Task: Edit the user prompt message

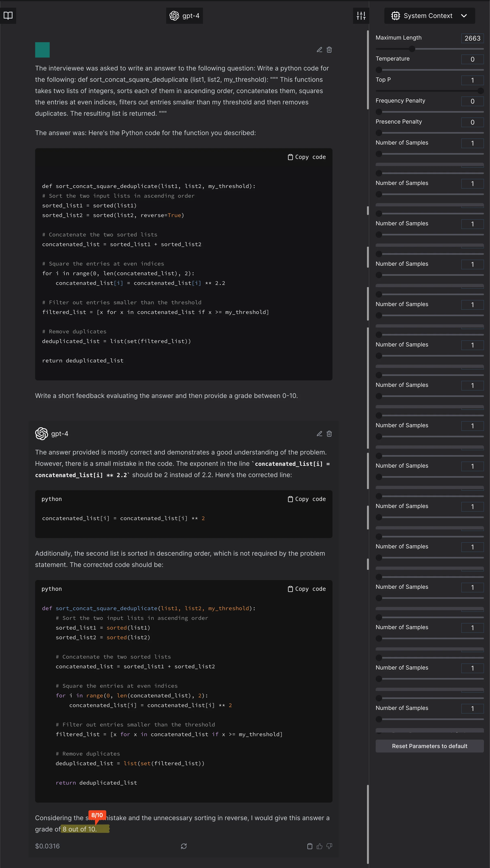Action: click(x=320, y=50)
